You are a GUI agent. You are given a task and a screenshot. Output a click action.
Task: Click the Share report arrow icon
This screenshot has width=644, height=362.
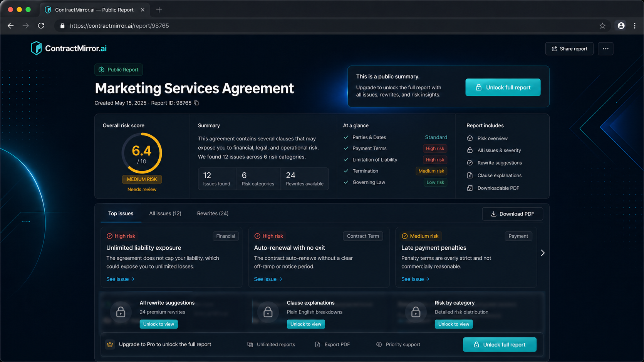pyautogui.click(x=554, y=49)
